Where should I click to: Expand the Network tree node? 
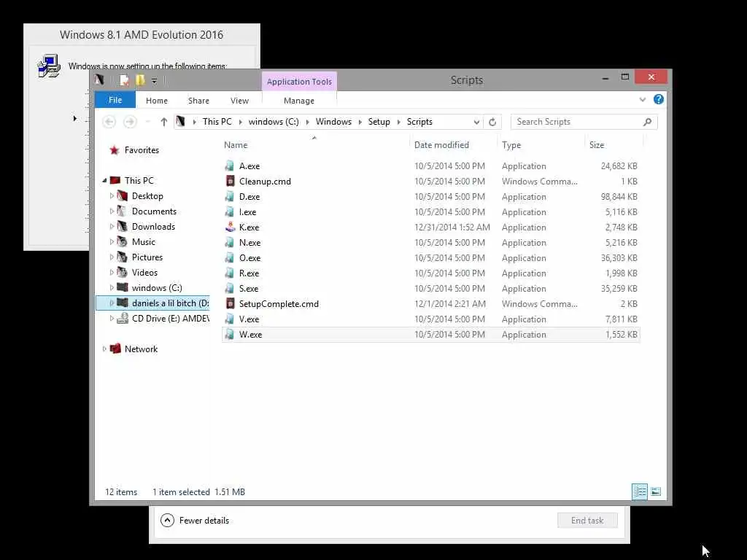[x=104, y=349]
